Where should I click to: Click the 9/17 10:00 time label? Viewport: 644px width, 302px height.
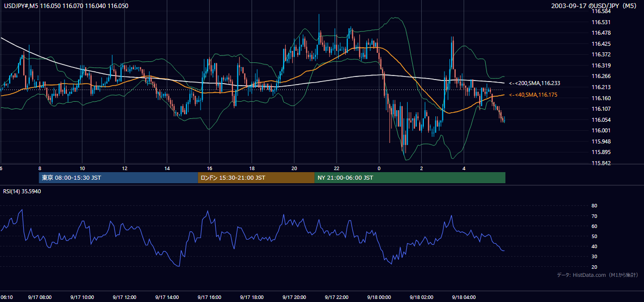coord(82,297)
